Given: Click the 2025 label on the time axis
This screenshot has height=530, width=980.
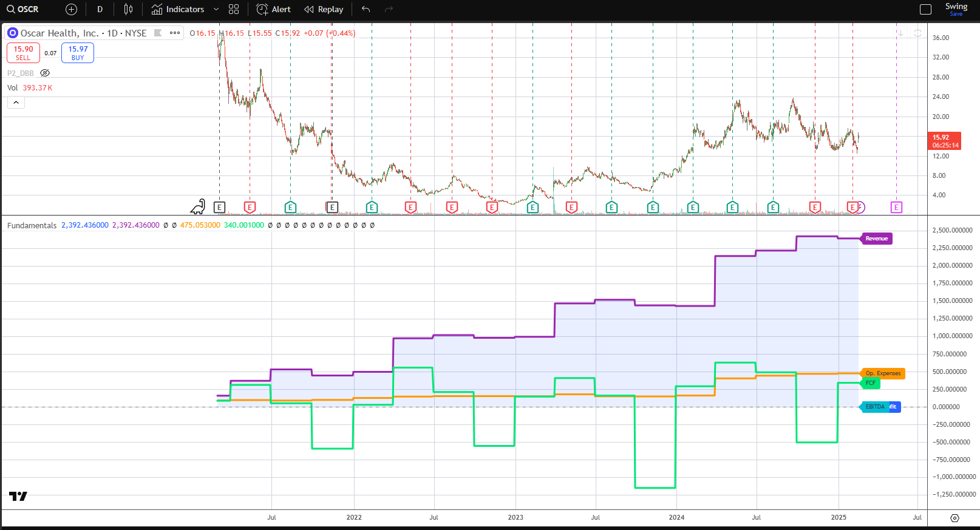Looking at the screenshot, I should point(839,517).
